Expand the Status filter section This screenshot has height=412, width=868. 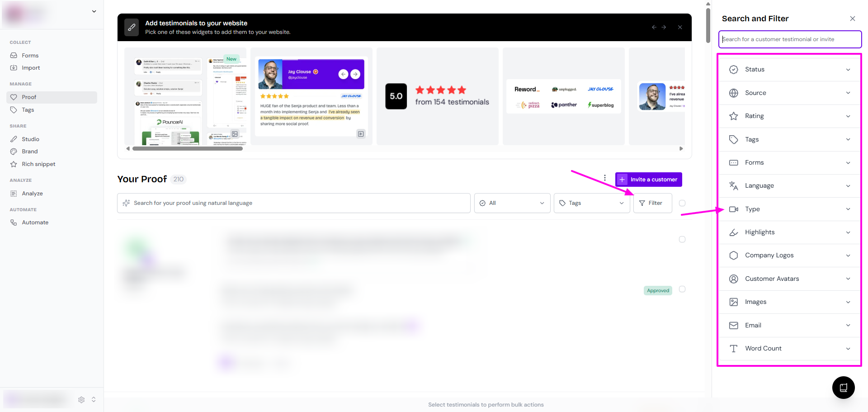(x=789, y=70)
